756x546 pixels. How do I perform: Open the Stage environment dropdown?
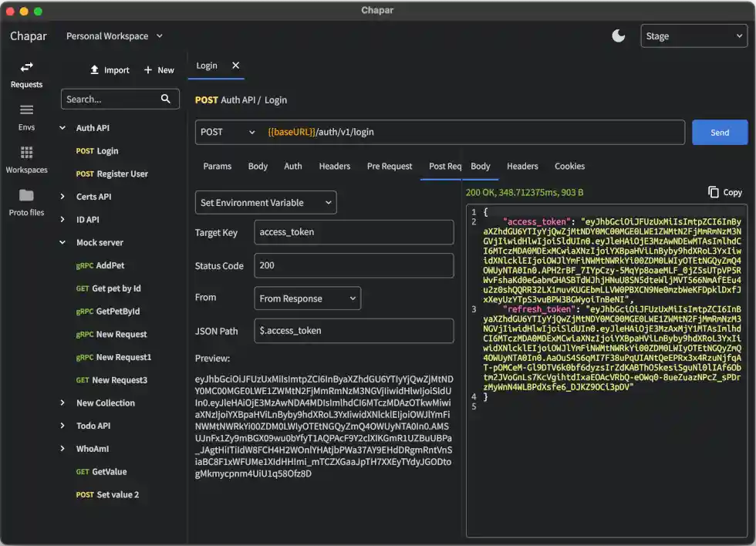(694, 36)
